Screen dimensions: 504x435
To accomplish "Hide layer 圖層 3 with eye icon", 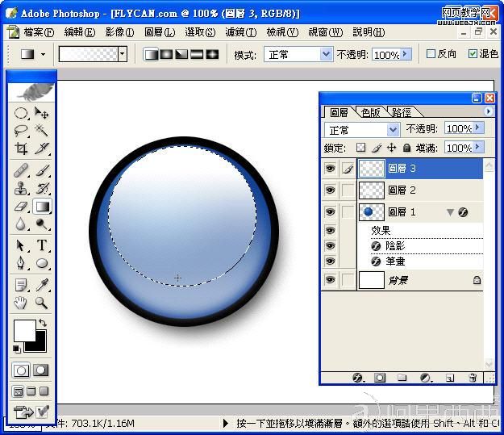I will tap(330, 169).
